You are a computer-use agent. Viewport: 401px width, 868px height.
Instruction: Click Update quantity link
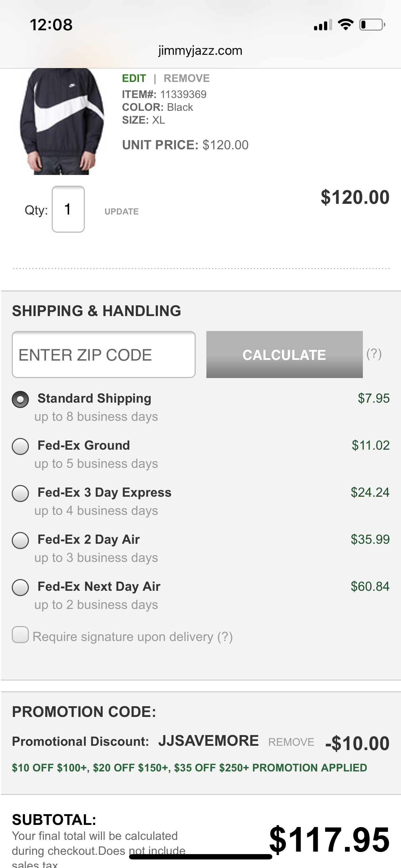122,212
